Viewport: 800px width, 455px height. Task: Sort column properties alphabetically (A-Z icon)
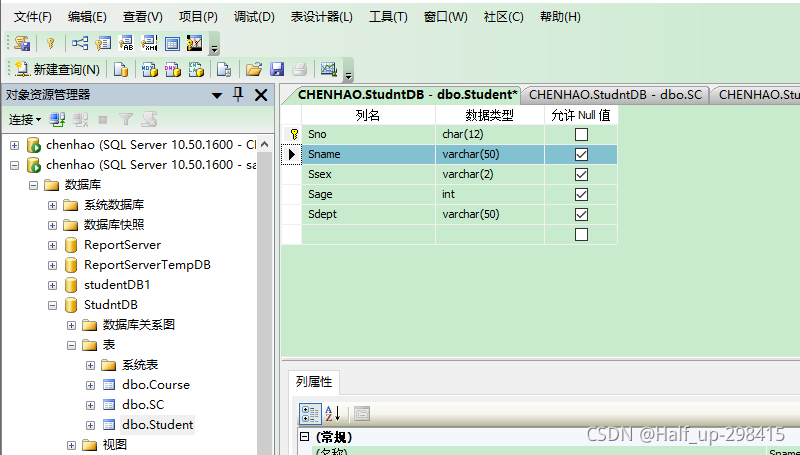(x=333, y=414)
